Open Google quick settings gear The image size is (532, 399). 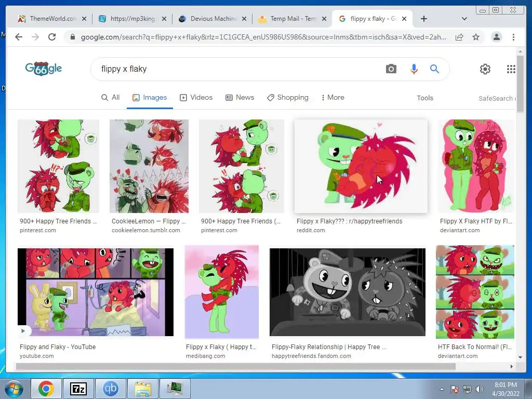coord(485,69)
